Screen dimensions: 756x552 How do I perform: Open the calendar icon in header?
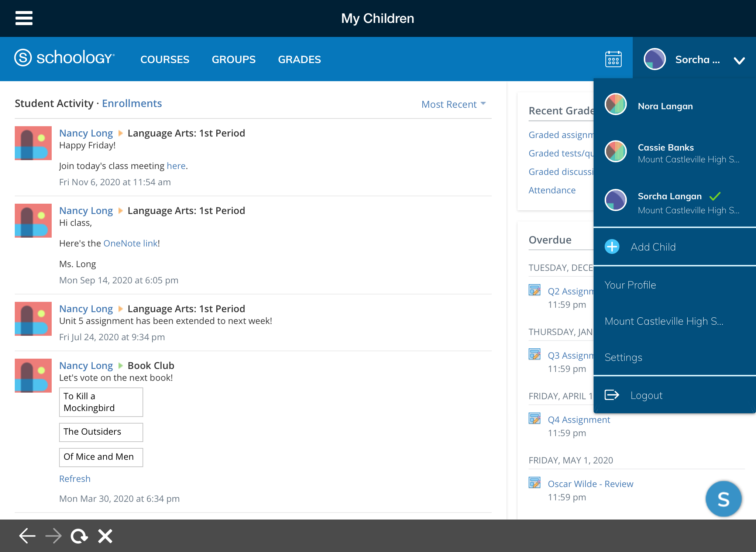pos(613,59)
